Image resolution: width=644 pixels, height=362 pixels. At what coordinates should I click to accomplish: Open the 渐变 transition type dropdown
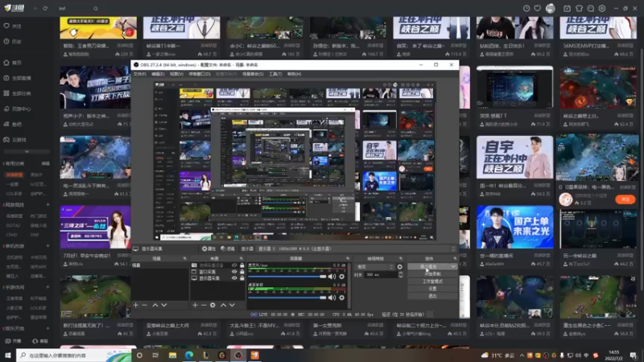[x=374, y=267]
